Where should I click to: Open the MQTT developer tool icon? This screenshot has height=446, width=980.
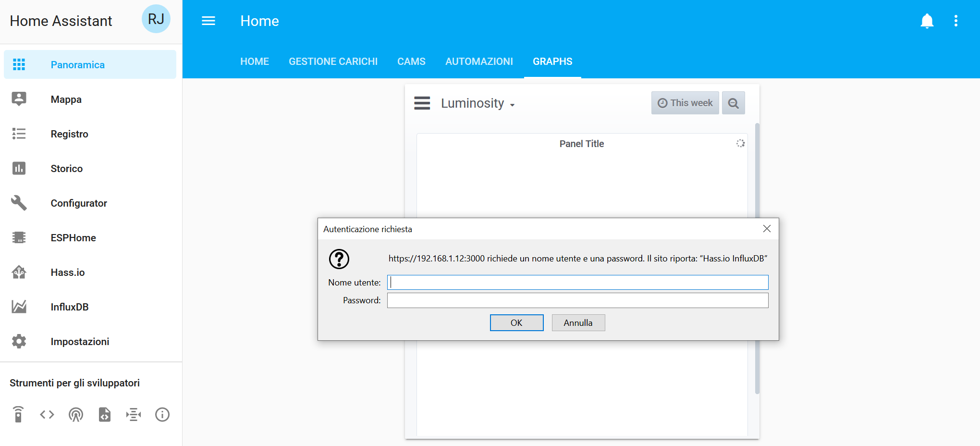coord(134,414)
